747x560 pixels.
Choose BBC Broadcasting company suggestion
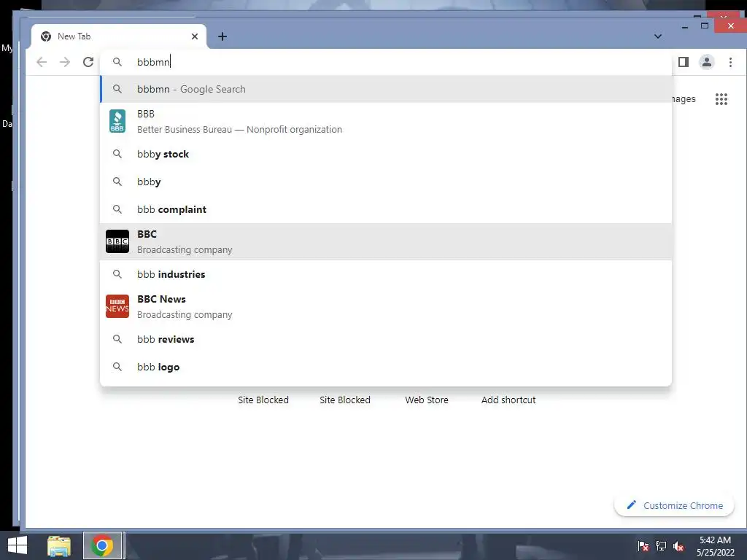(x=386, y=241)
